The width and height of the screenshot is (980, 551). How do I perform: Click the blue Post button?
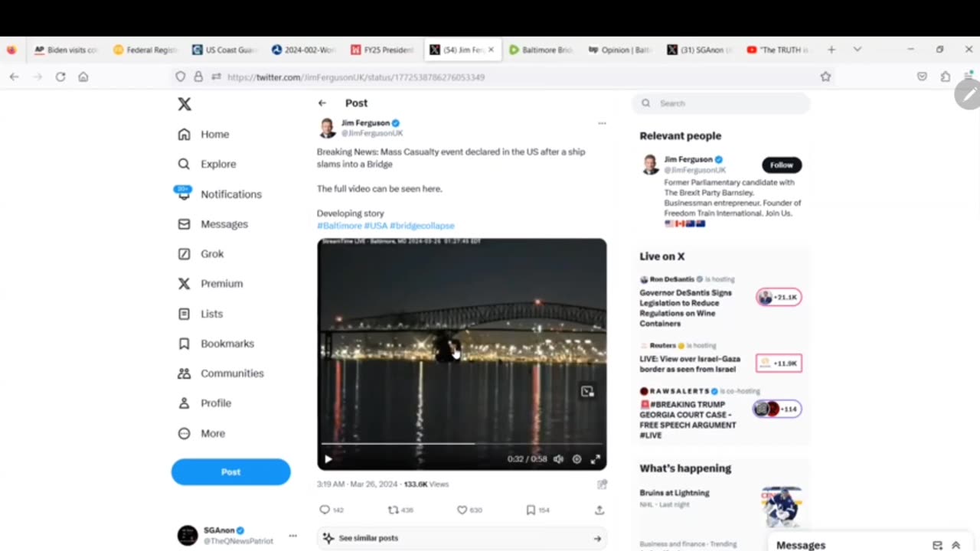tap(230, 472)
